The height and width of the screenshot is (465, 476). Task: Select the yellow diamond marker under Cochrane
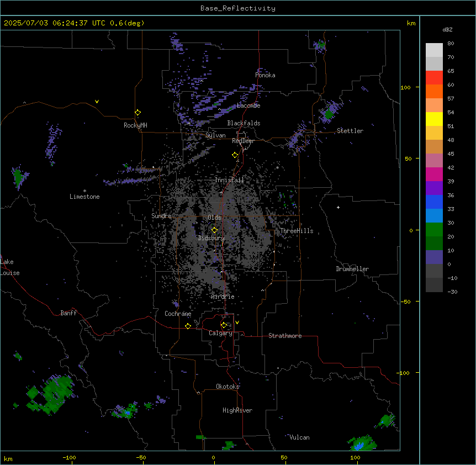(x=188, y=326)
